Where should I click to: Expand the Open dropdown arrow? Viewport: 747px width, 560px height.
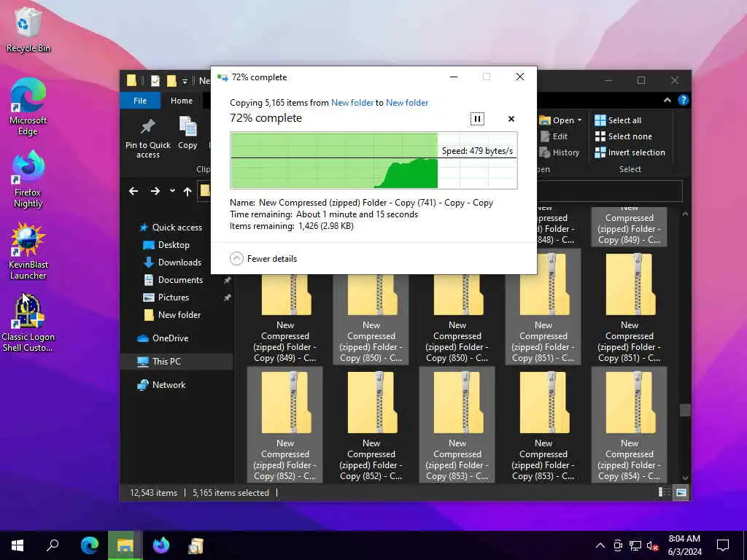click(579, 120)
